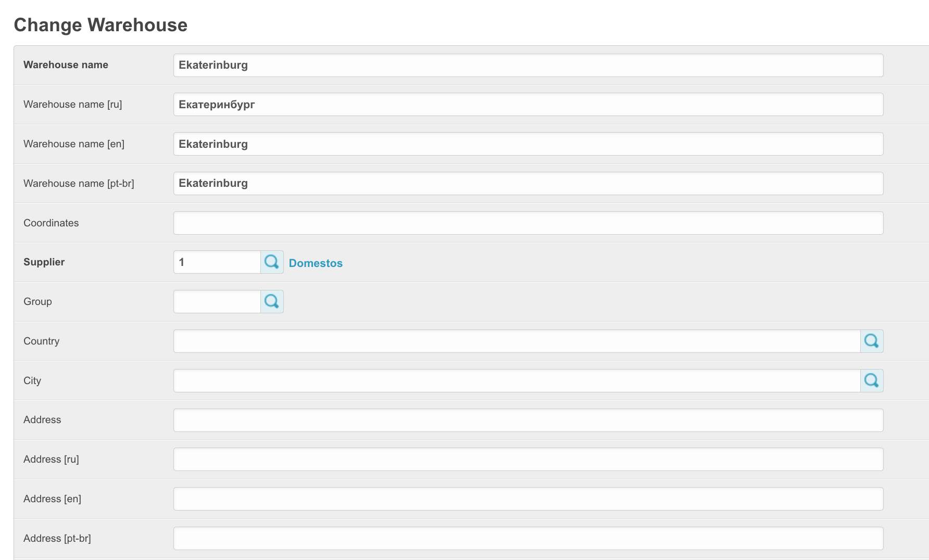
Task: Open the Group search lookup icon
Action: coord(272,301)
